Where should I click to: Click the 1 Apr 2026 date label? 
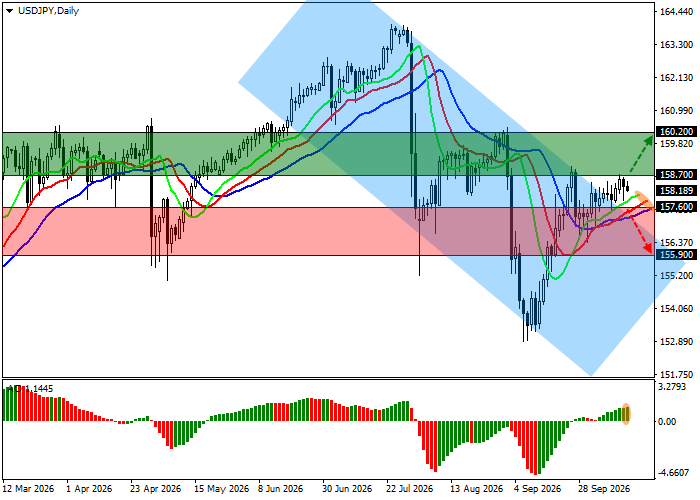tap(89, 489)
